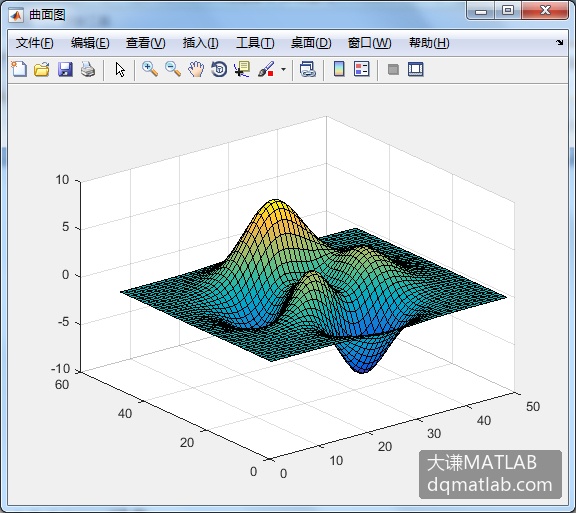Image resolution: width=576 pixels, height=513 pixels.
Task: Click the axis tick label 30
Action: point(434,434)
